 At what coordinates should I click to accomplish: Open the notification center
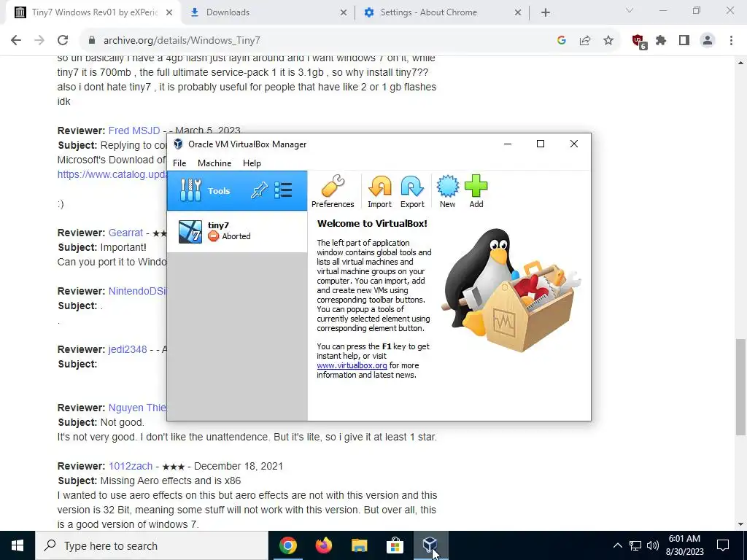point(723,545)
